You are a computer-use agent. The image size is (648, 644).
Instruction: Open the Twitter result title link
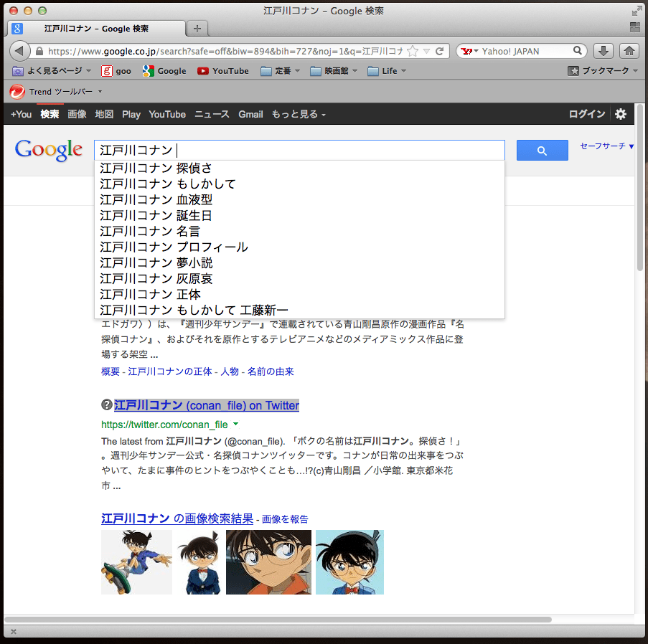click(207, 405)
